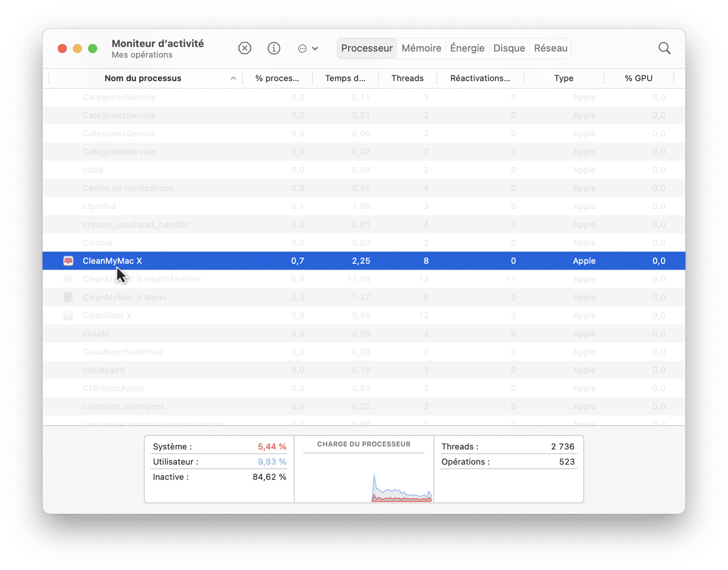Screen dimensions: 728x570
Task: Click the CleanShot X row icon
Action: (68, 315)
